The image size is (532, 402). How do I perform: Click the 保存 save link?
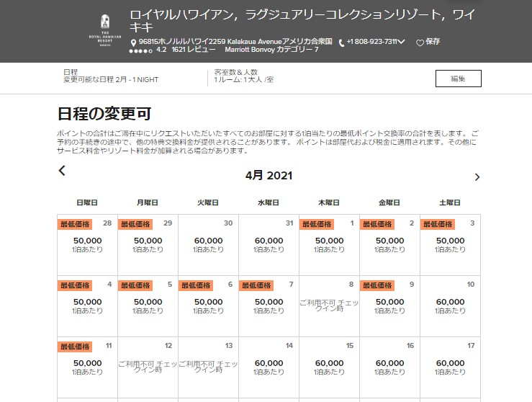(x=433, y=41)
